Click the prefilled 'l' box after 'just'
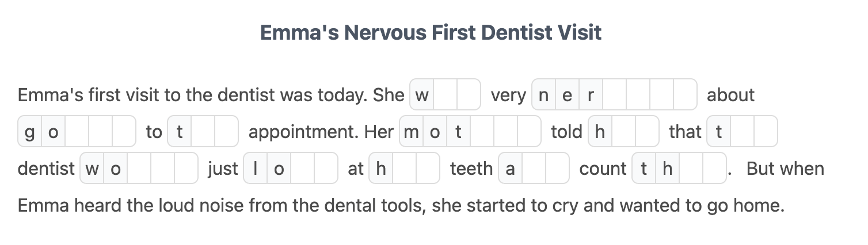The height and width of the screenshot is (245, 868). (256, 169)
